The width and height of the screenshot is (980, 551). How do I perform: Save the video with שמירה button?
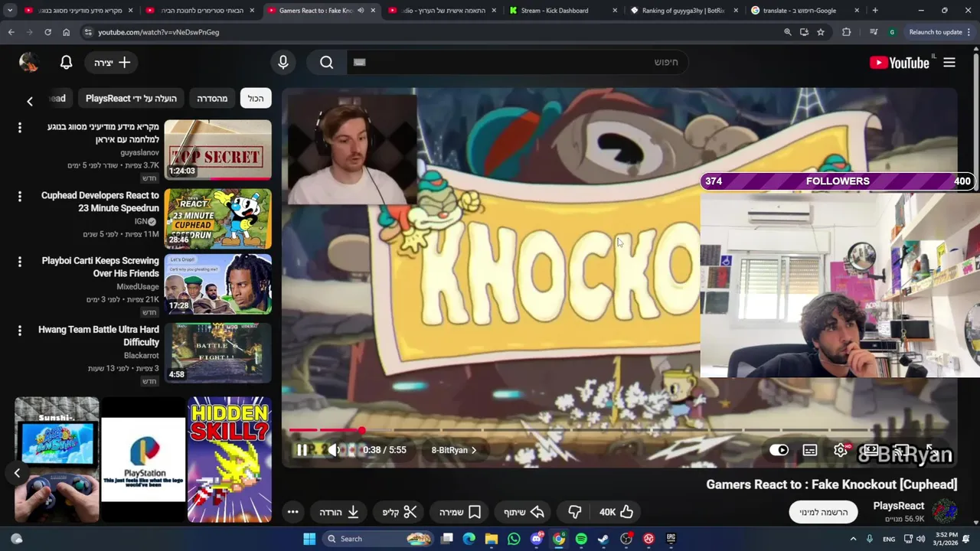460,512
